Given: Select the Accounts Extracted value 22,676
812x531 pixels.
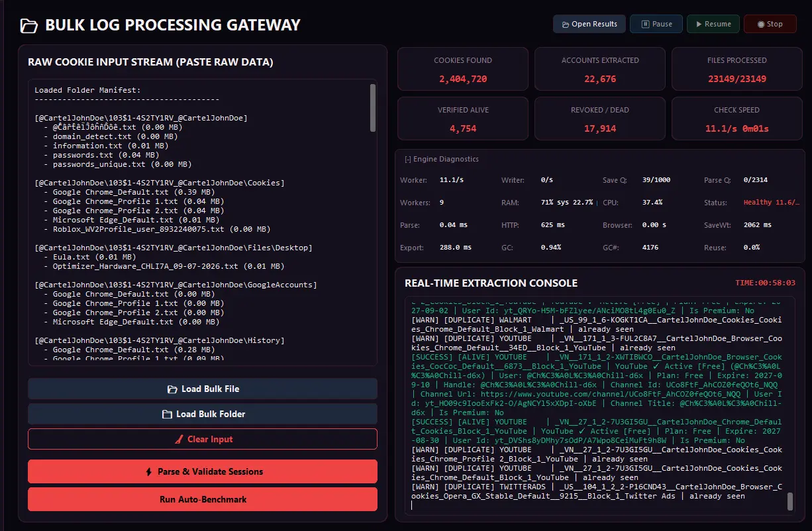Looking at the screenshot, I should (x=600, y=79).
